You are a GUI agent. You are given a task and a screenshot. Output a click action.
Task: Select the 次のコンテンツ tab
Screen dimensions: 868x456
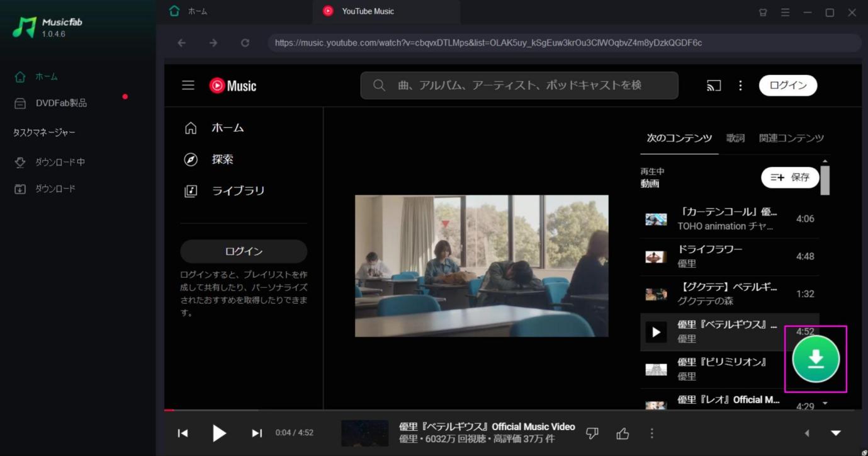click(679, 138)
